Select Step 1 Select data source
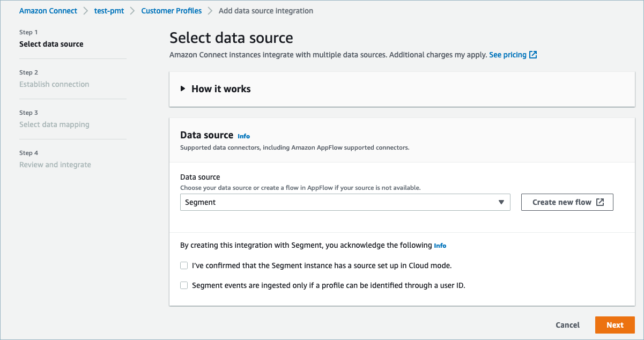The image size is (644, 340). 51,44
